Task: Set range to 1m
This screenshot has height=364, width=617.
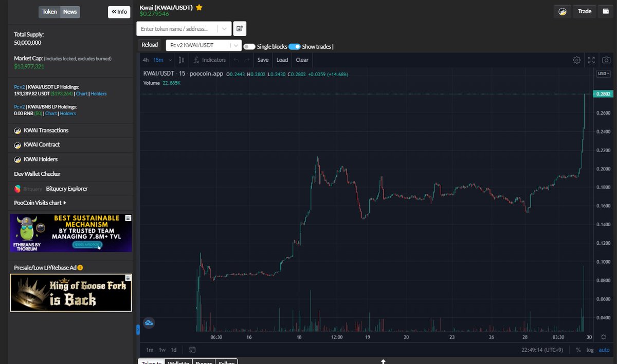Action: [150, 350]
